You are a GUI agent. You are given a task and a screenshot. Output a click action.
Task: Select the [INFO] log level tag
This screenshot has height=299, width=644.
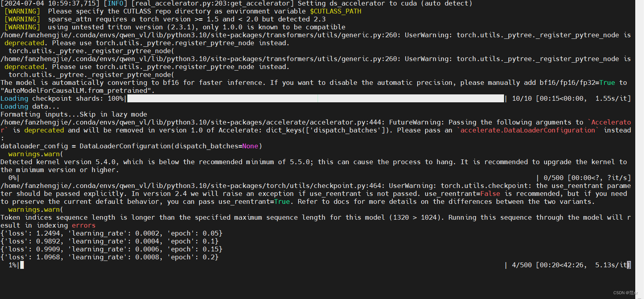coord(115,3)
